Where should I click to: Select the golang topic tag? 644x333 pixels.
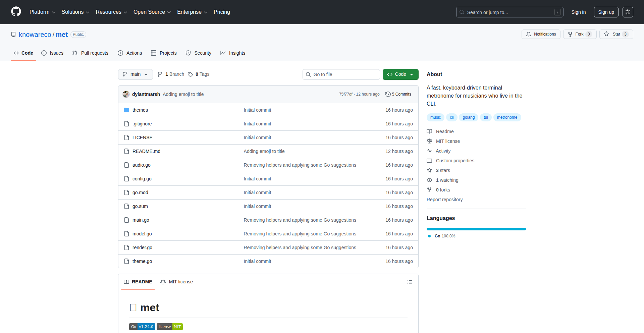click(468, 117)
